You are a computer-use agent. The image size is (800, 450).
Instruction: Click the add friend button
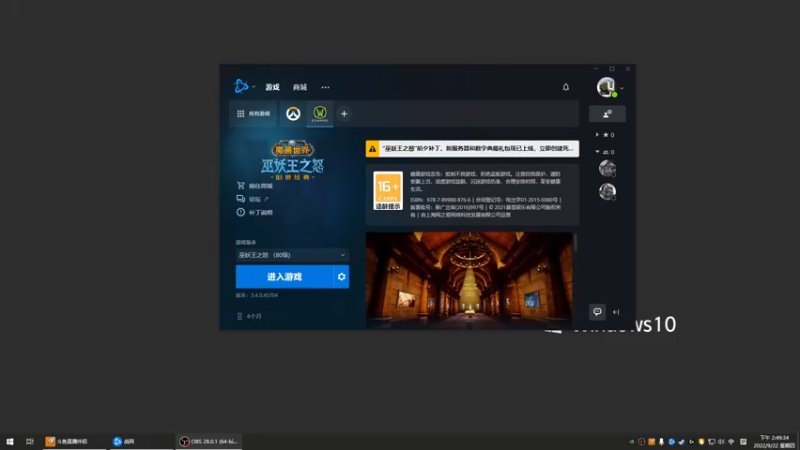(x=607, y=114)
